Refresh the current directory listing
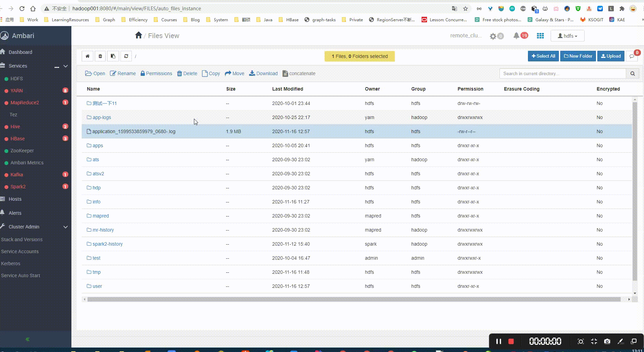The width and height of the screenshot is (644, 352). click(126, 56)
